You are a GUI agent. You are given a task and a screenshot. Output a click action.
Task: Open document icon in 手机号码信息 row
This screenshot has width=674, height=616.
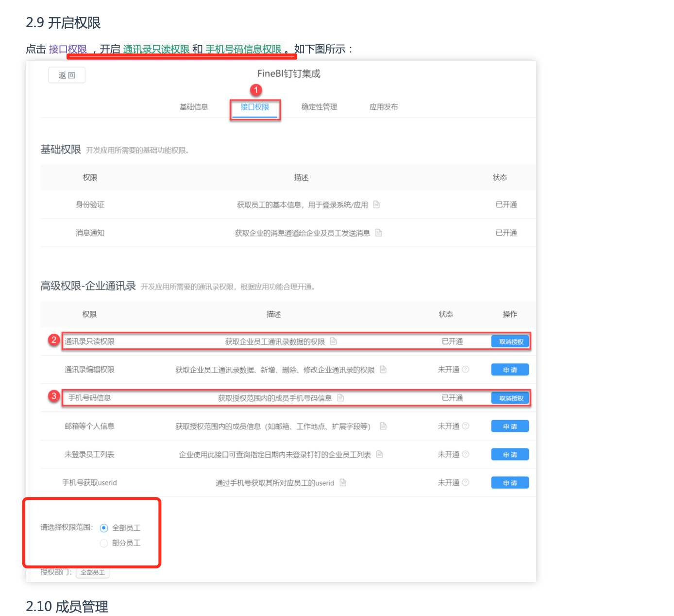(340, 398)
